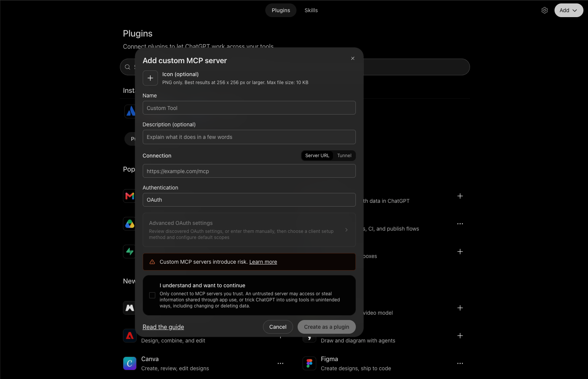Click the warning triangle icon in risk banner
This screenshot has height=379, width=588.
(x=152, y=262)
